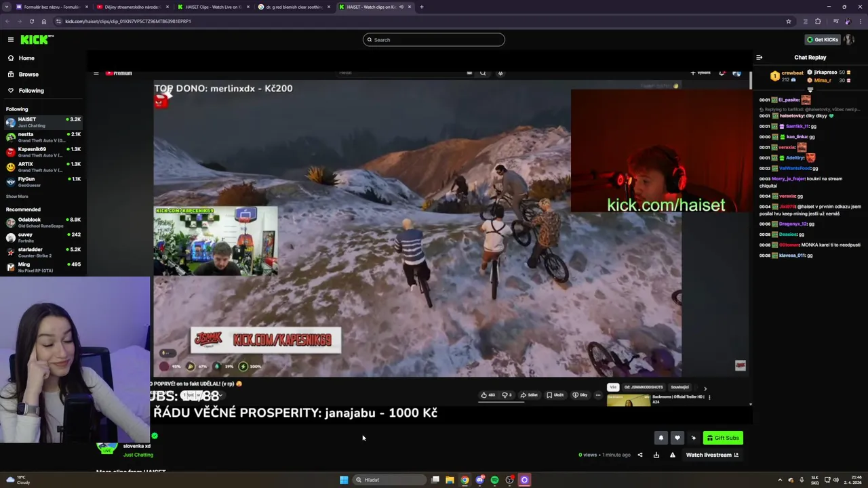868x488 pixels.
Task: Open Odablock recommended channel
Action: click(43, 222)
